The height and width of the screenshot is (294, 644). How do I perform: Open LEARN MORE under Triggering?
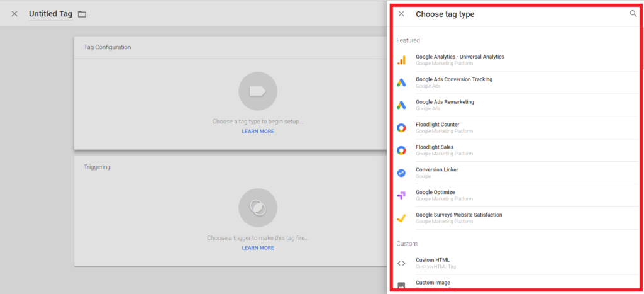tap(258, 248)
